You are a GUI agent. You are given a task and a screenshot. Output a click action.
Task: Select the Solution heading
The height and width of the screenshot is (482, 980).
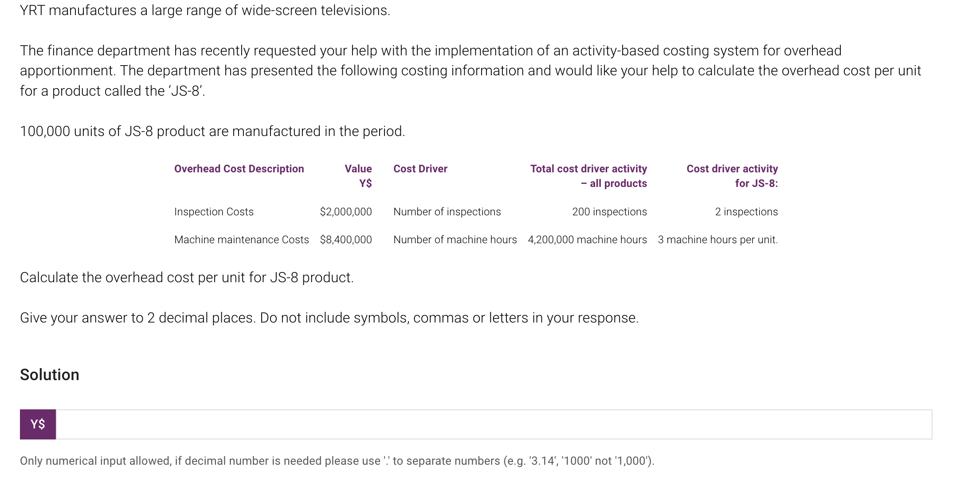point(50,375)
